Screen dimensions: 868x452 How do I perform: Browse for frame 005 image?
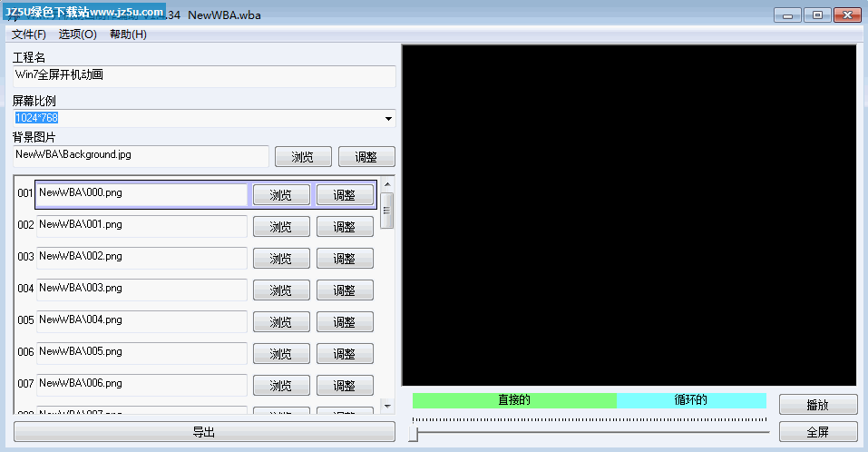coord(281,322)
